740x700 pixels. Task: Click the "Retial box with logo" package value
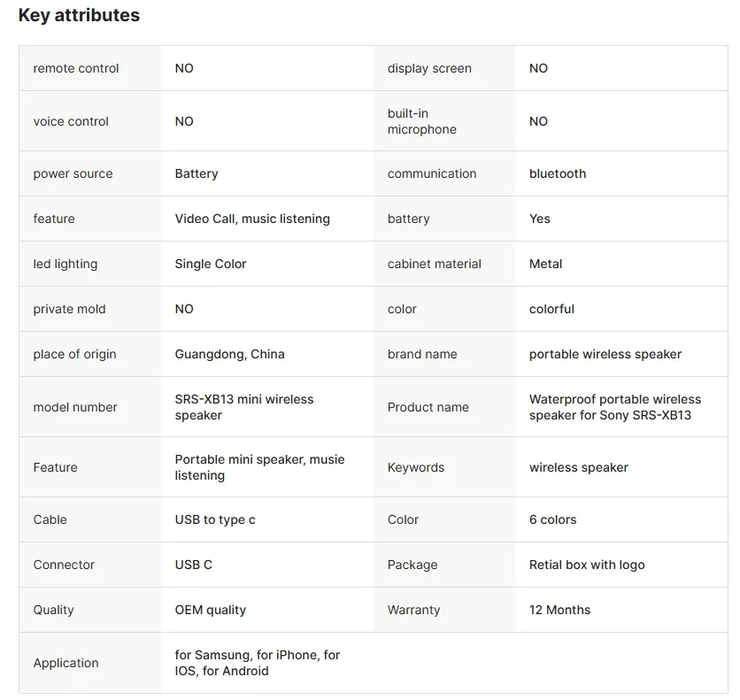[x=587, y=565]
